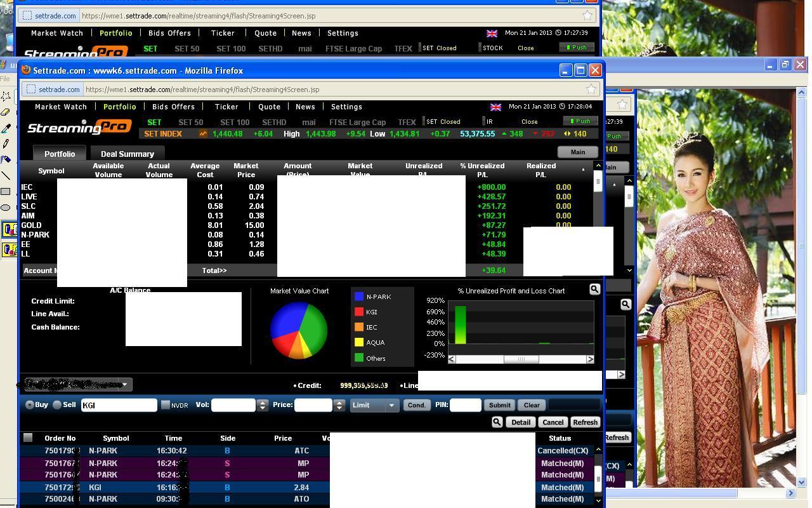Image resolution: width=812 pixels, height=508 pixels.
Task: Open the magnifier above the profit and loss chart
Action: tap(594, 290)
